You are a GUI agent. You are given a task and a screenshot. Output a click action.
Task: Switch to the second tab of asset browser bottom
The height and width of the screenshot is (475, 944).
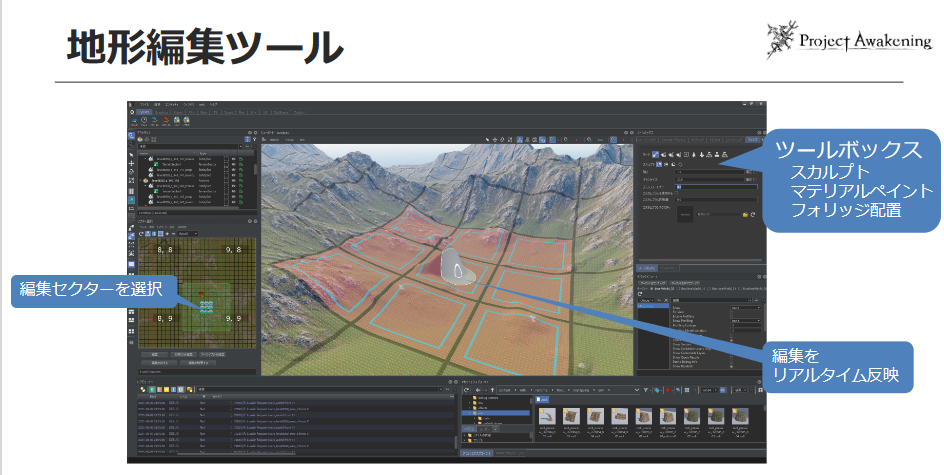pos(509,453)
